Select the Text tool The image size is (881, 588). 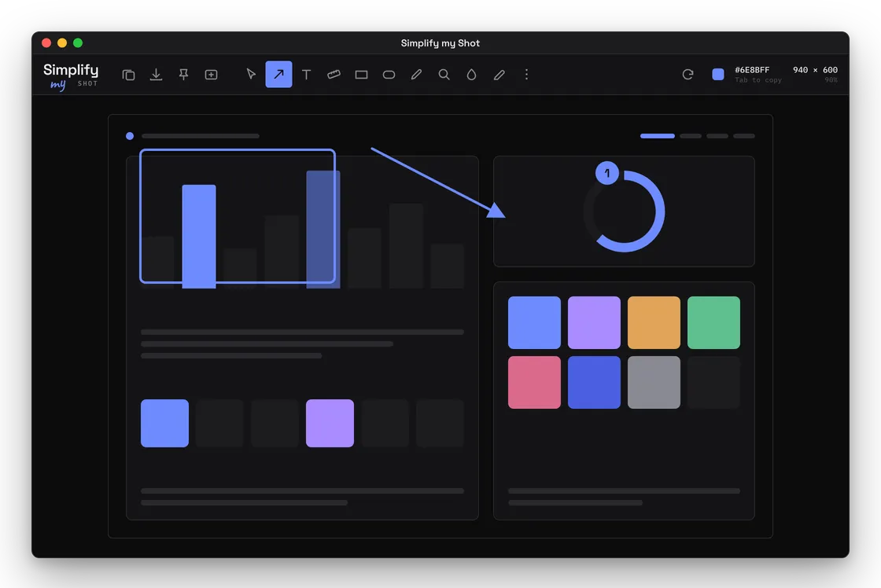(306, 75)
